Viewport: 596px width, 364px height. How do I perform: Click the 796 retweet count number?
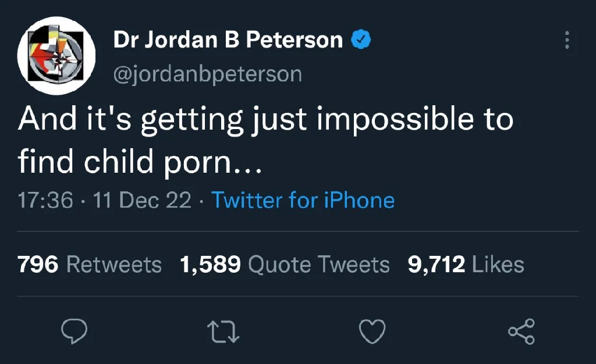click(38, 264)
